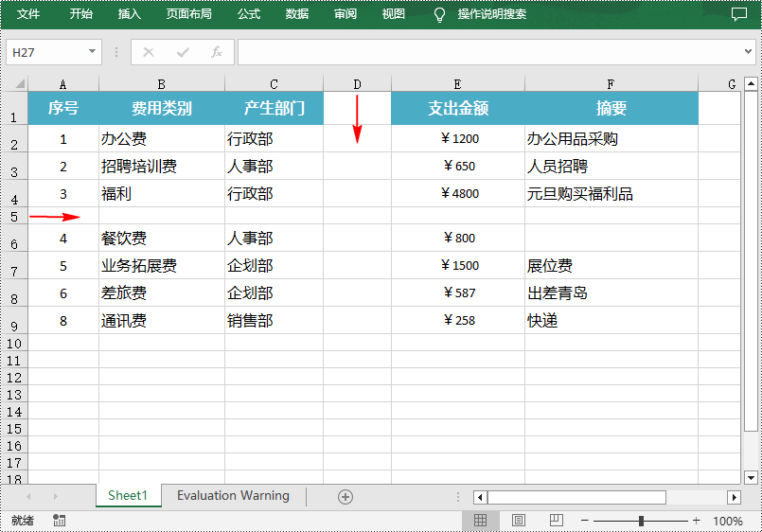The width and height of the screenshot is (762, 532).
Task: Select the 元旦购买福利品 cell
Action: click(611, 193)
